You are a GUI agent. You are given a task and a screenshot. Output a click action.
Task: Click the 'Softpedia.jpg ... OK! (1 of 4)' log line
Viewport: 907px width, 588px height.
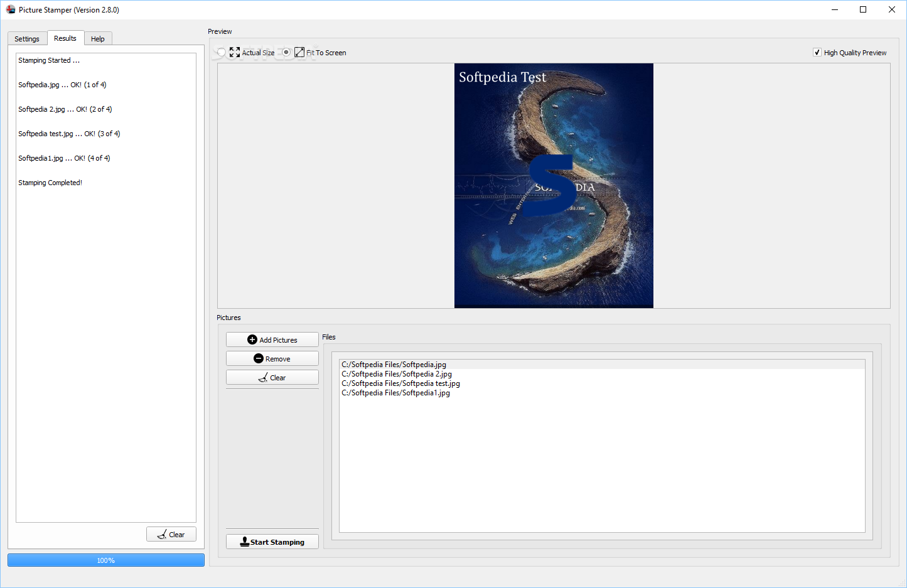click(x=62, y=85)
